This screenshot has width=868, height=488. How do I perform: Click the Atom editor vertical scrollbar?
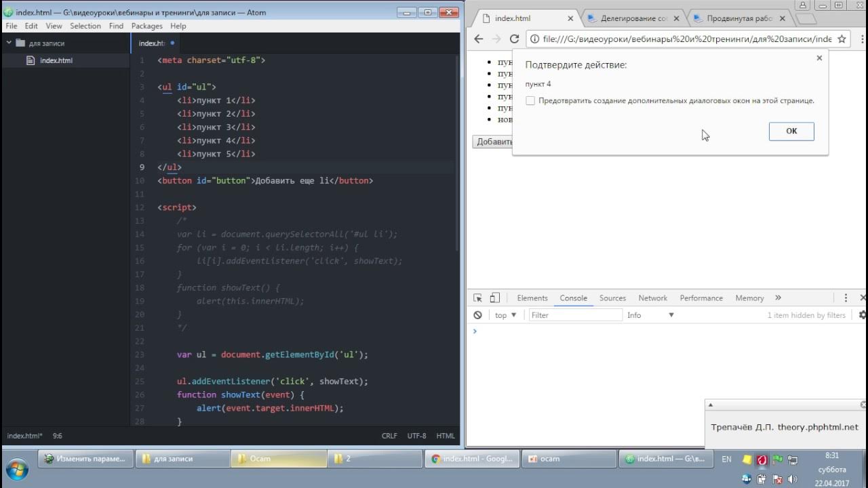[458, 152]
